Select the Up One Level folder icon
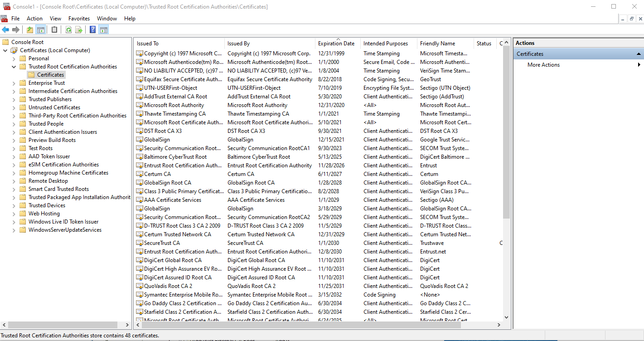This screenshot has height=341, width=644. point(29,29)
